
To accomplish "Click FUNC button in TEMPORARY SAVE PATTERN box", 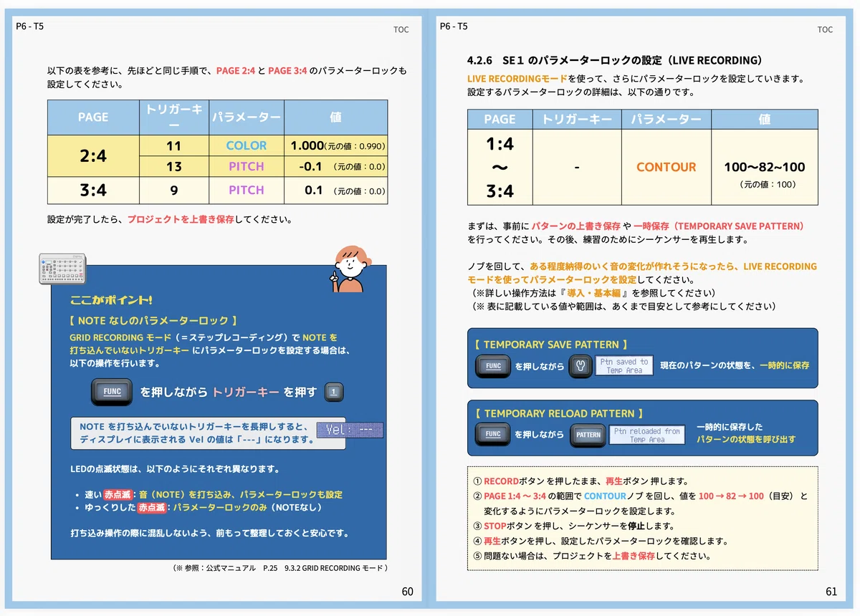I will click(x=493, y=365).
